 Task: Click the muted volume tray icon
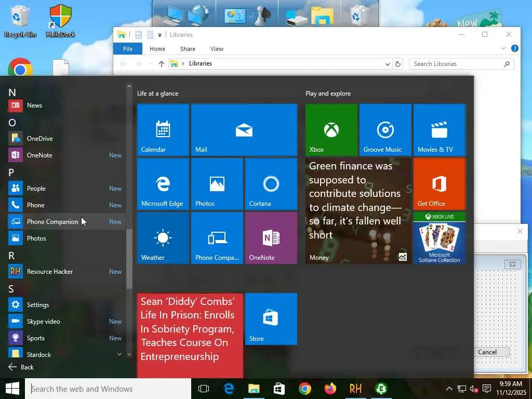[x=474, y=389]
